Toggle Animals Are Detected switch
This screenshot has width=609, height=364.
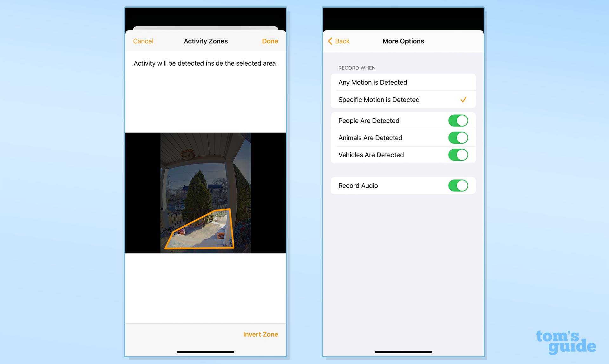pyautogui.click(x=458, y=137)
